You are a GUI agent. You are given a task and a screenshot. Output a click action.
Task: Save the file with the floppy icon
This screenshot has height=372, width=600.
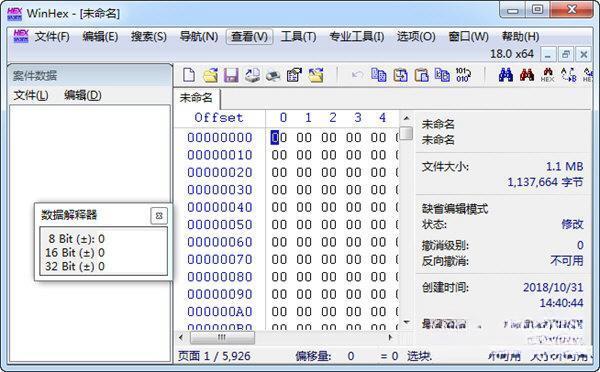pyautogui.click(x=231, y=75)
